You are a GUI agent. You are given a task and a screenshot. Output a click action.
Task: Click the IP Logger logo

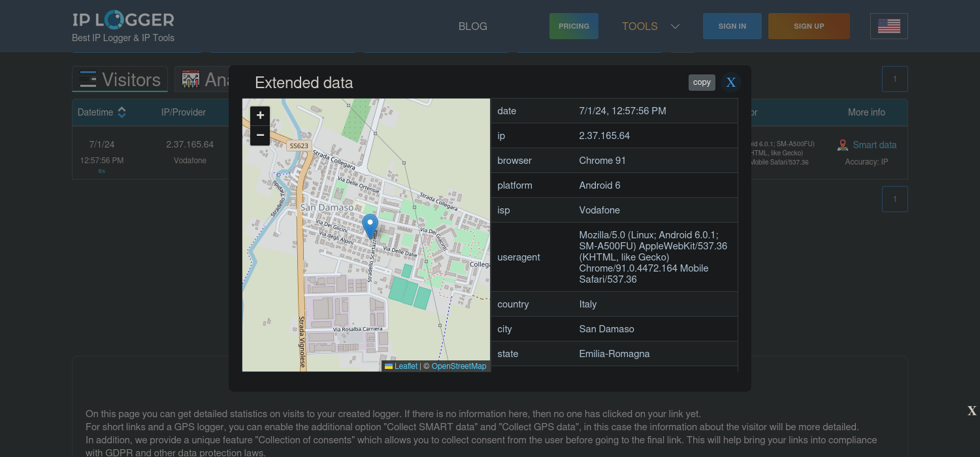tap(123, 20)
